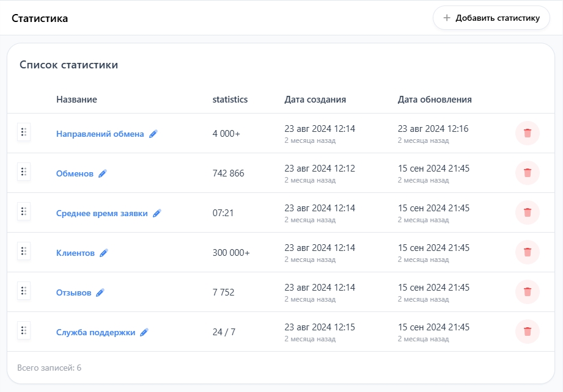Click the trash icon for Отзывов
Image resolution: width=563 pixels, height=392 pixels.
coord(527,292)
